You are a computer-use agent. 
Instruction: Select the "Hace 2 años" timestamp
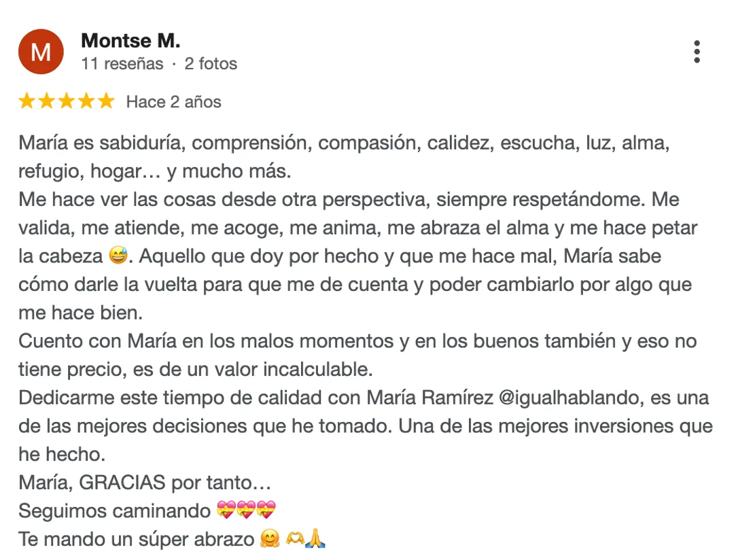coord(174,102)
